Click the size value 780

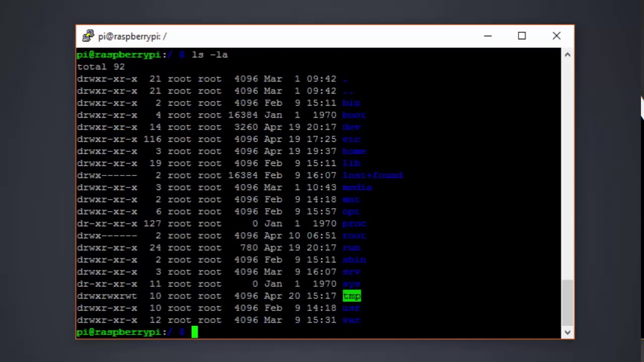pos(249,247)
